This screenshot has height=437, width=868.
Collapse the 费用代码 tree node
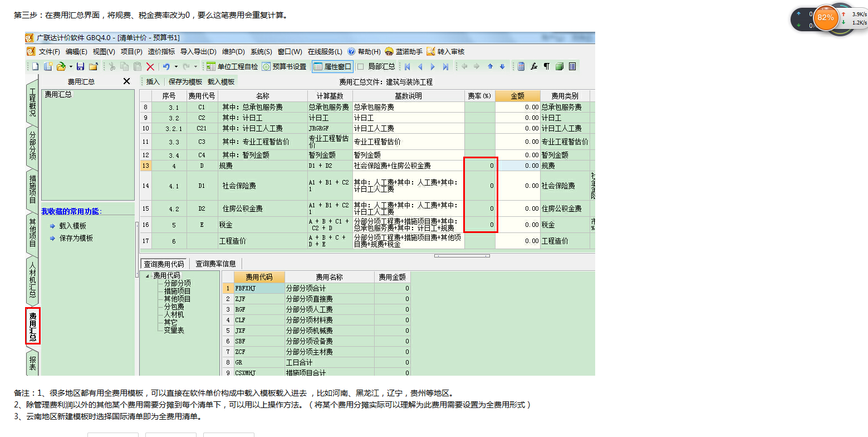(x=148, y=275)
